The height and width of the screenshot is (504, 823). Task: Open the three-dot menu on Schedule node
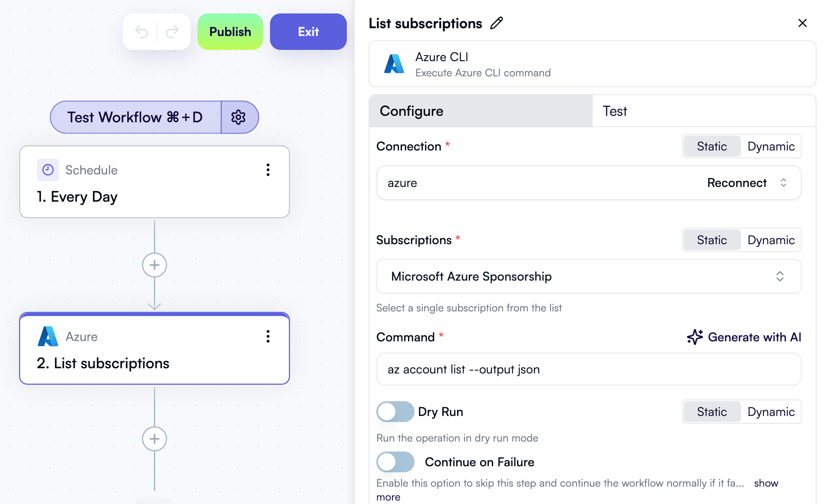pyautogui.click(x=268, y=170)
